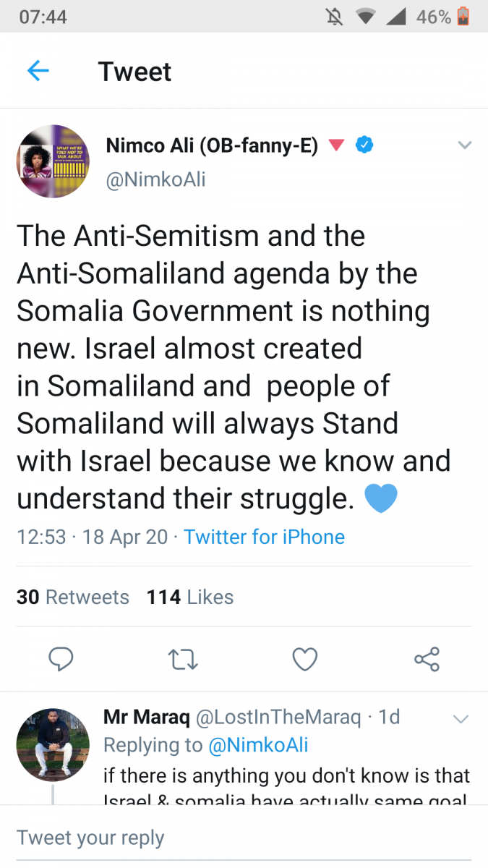Tap @NimkoAli in Replying to line
Screen dimensions: 488x868
click(257, 745)
